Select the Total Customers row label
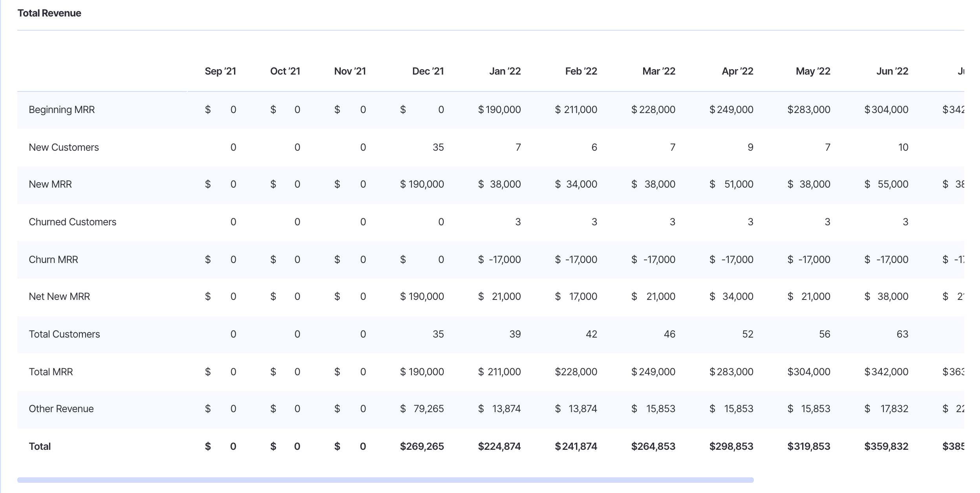 (64, 334)
